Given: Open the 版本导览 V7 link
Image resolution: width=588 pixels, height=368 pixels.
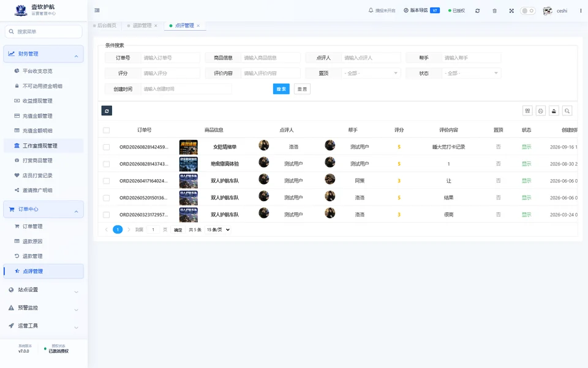Looking at the screenshot, I should [421, 10].
